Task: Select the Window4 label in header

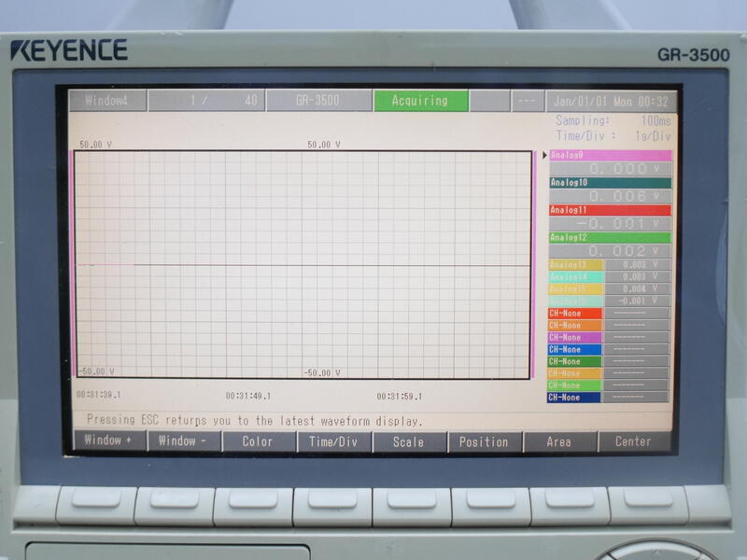Action: [x=106, y=101]
